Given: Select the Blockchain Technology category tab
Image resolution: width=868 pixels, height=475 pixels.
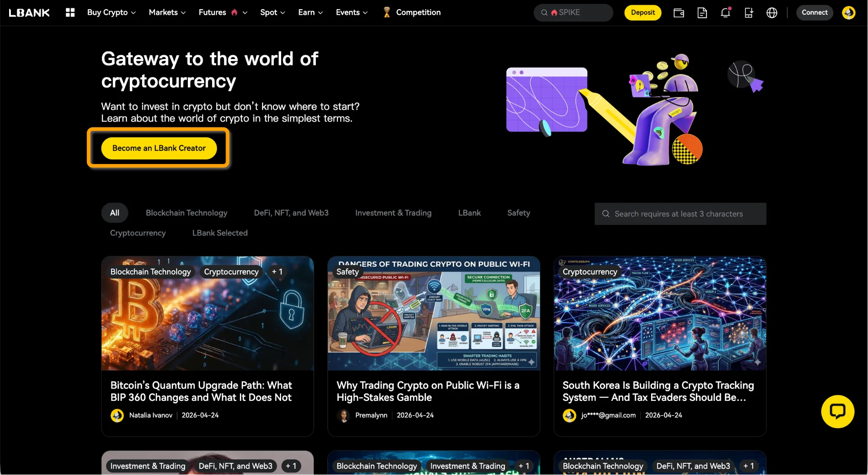Looking at the screenshot, I should tap(187, 213).
